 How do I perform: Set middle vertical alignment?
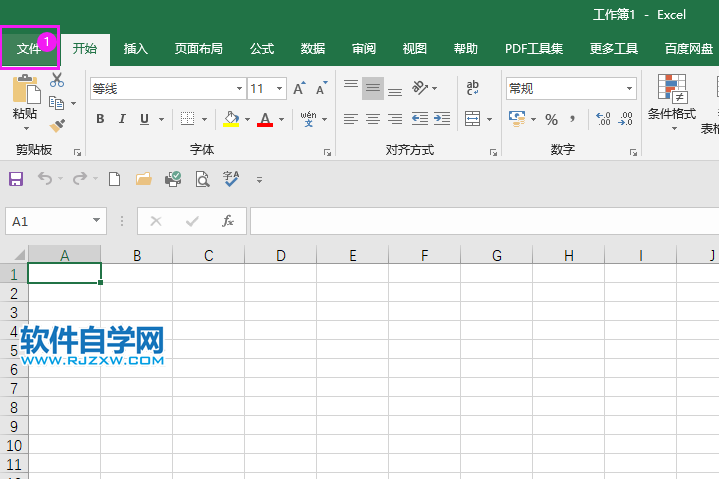pos(373,88)
